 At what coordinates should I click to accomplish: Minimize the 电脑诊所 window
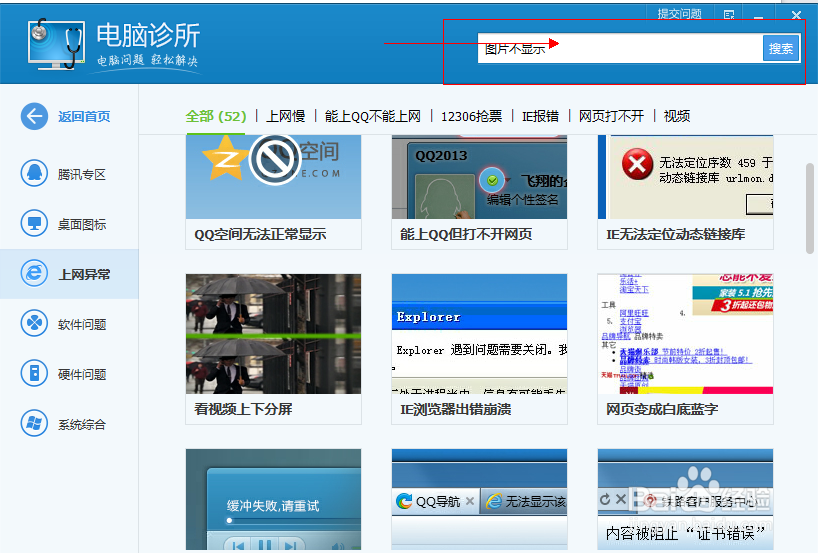click(x=759, y=15)
